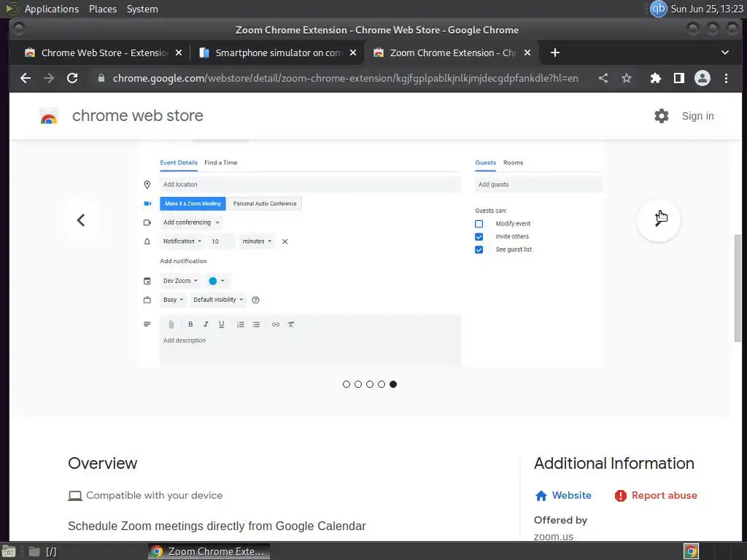Open the developer Website link
The image size is (747, 560).
point(563,495)
